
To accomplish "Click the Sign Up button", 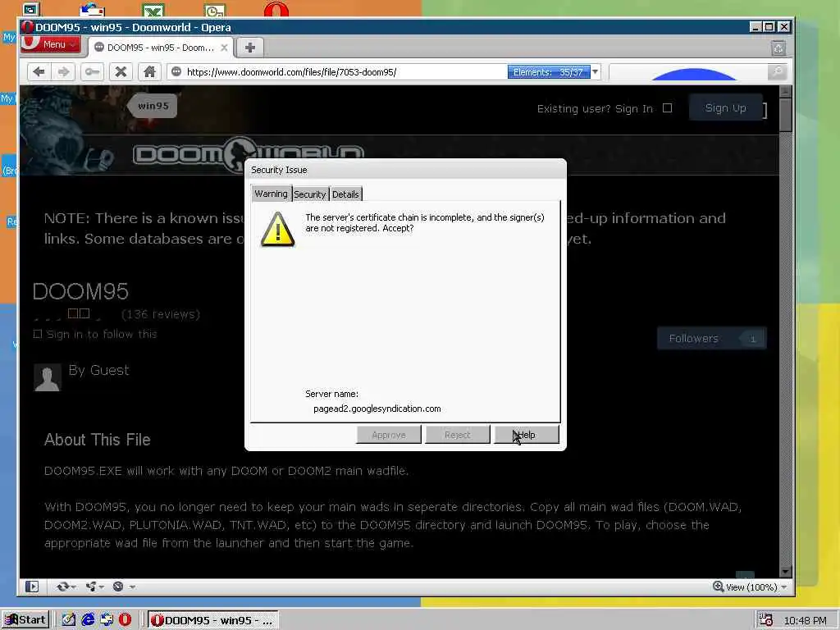I will click(726, 108).
